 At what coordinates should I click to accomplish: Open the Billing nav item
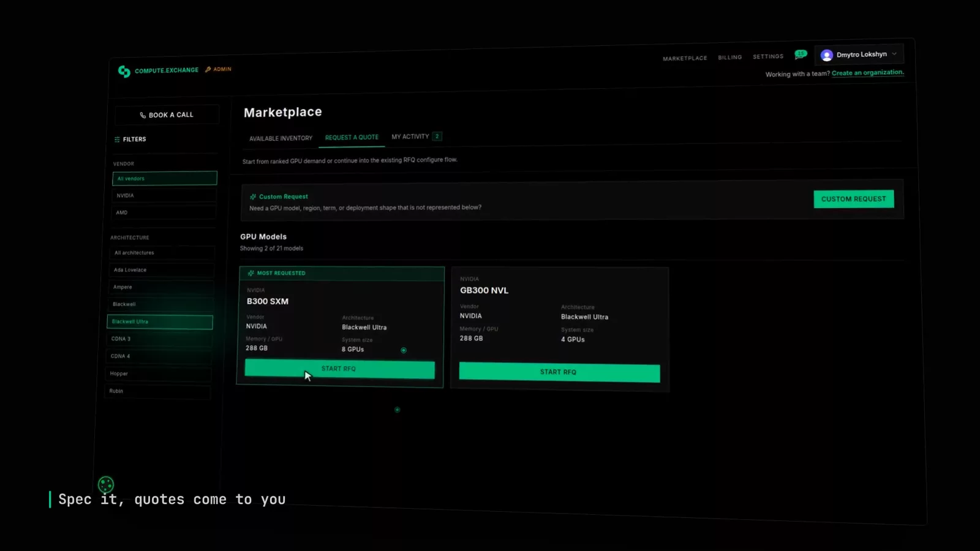pos(730,57)
